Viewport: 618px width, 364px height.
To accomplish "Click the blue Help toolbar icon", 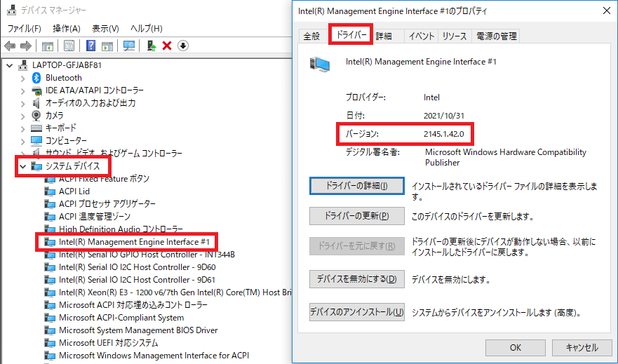I will (x=90, y=46).
